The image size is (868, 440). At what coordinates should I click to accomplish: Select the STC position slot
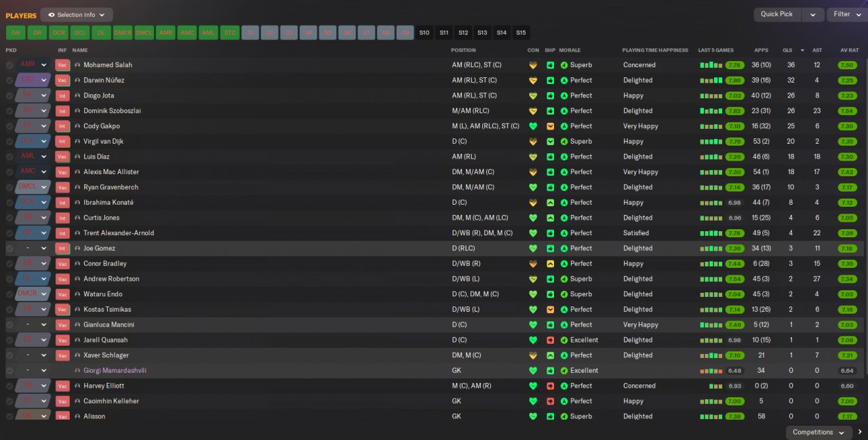click(229, 33)
